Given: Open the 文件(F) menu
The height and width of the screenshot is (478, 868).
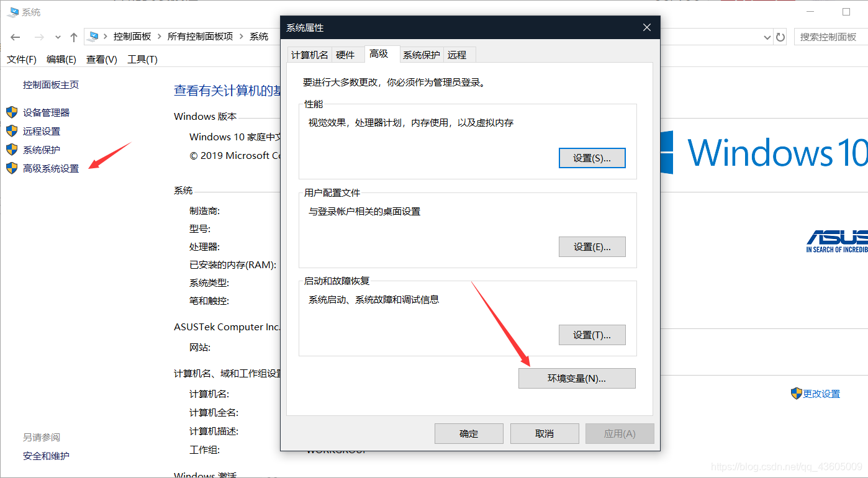Looking at the screenshot, I should (x=21, y=59).
